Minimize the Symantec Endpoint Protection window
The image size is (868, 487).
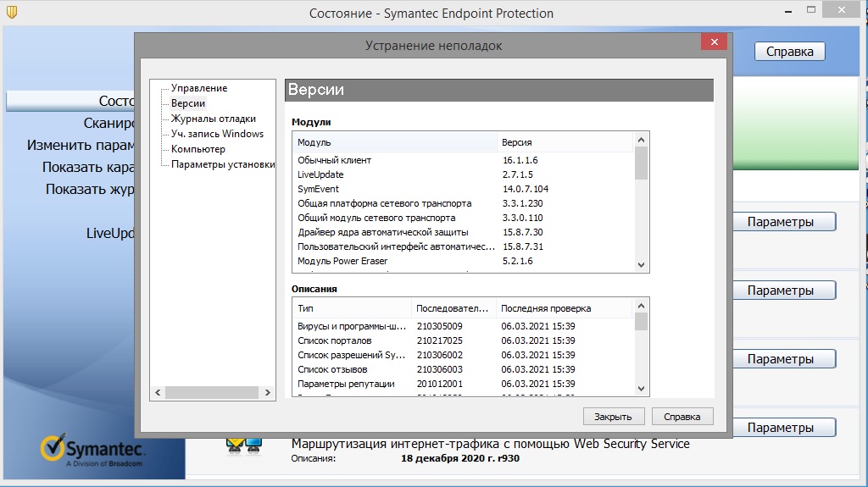pyautogui.click(x=788, y=11)
